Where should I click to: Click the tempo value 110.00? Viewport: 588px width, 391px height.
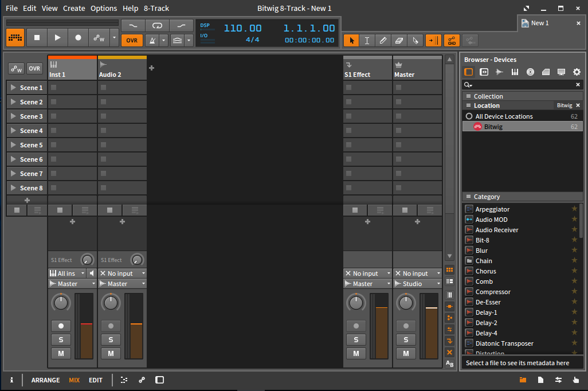click(x=242, y=28)
